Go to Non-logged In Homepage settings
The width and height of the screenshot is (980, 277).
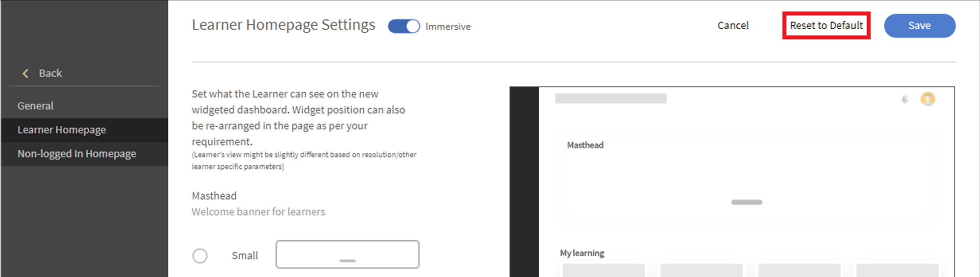tap(76, 154)
